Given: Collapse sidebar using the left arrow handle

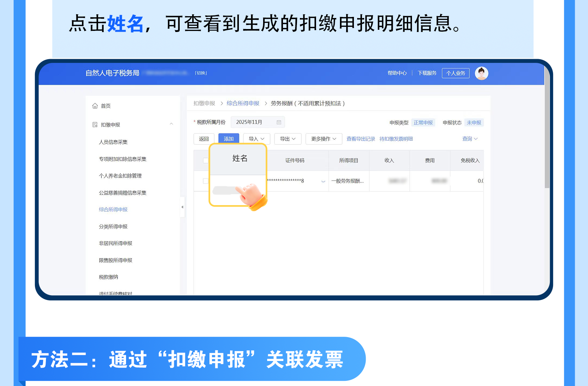Looking at the screenshot, I should [182, 207].
